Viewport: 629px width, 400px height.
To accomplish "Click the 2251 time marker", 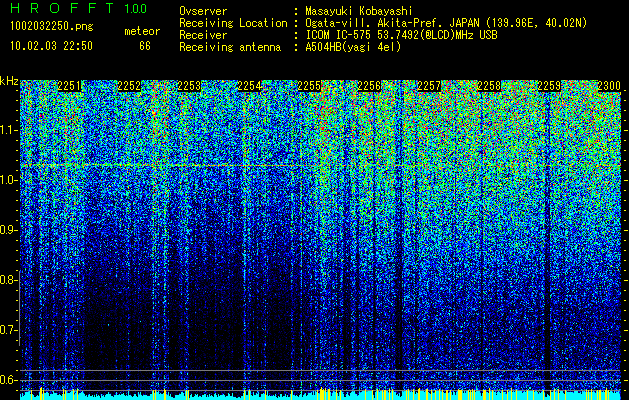I will point(69,86).
